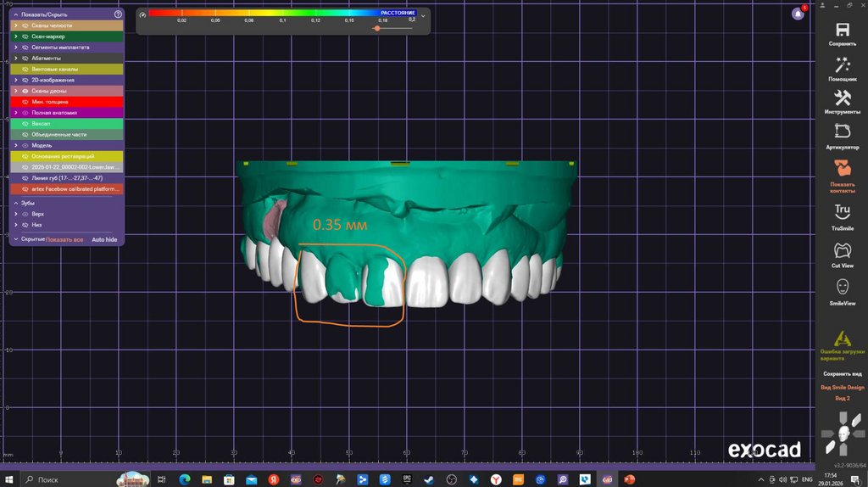Click the Save (Сохранить) icon
Viewport: 868px width, 487px height.
(x=843, y=30)
